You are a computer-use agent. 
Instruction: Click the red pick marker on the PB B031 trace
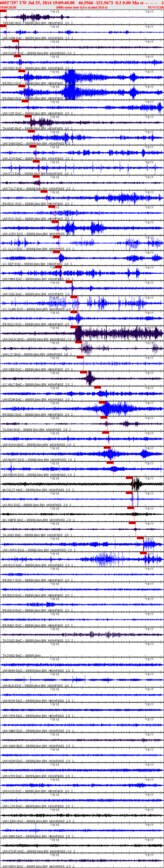(44, 191)
